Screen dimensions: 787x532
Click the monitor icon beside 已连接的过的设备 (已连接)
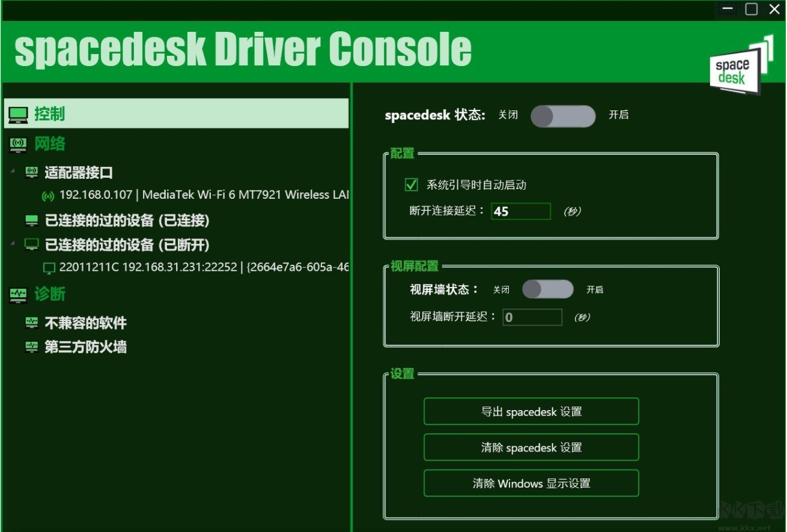(x=32, y=221)
